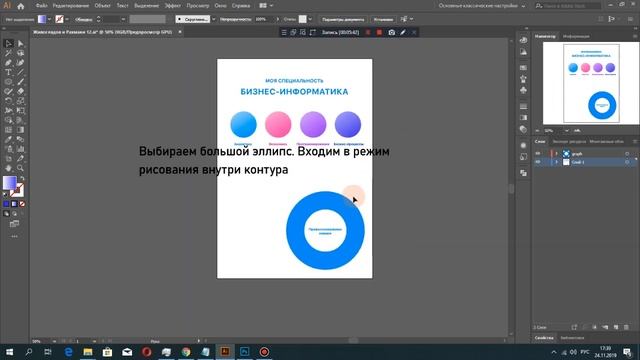Open graphic style dropdown next to Стиль
640x360 pixels.
(x=310, y=19)
